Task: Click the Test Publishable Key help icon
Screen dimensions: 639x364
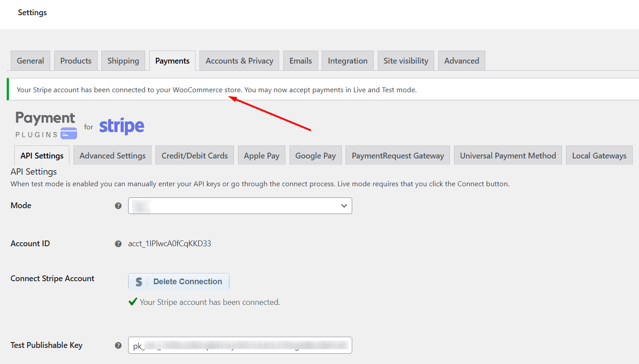Action: pos(118,345)
